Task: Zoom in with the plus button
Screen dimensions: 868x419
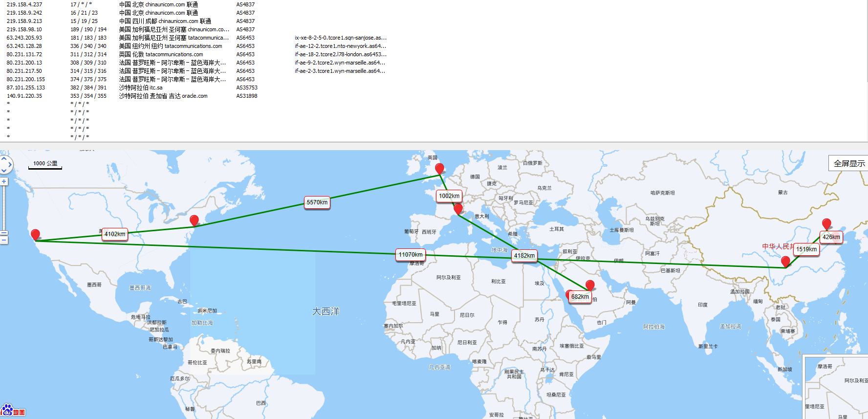Action: (x=4, y=181)
